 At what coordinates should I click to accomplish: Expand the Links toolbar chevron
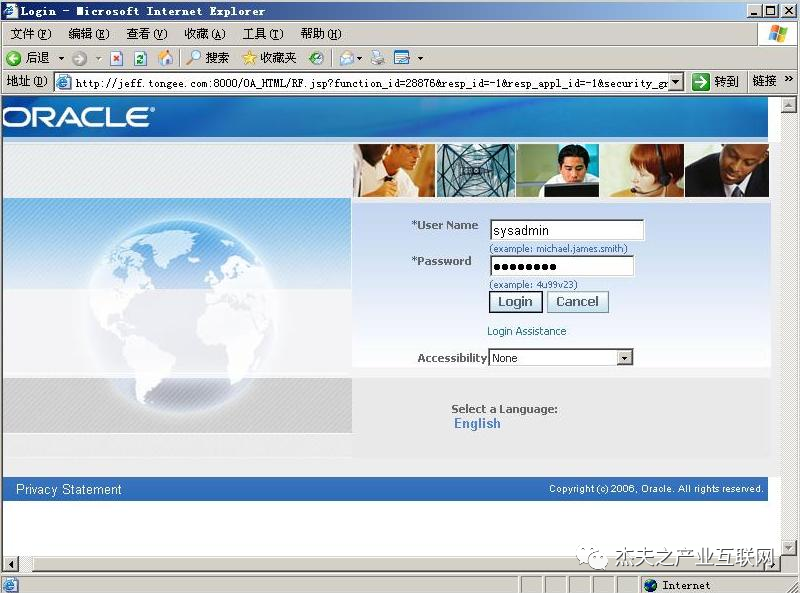point(789,79)
